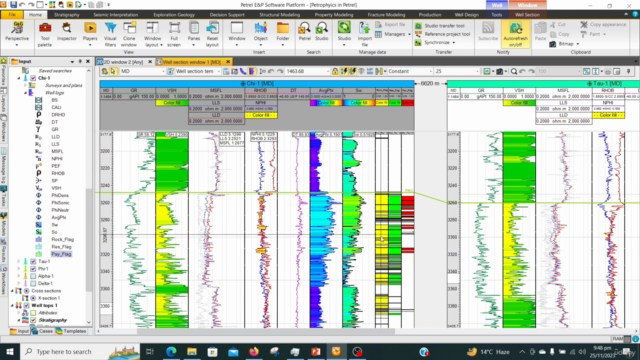Pin the Input pane
Image resolution: width=640 pixels, height=360 pixels.
(80, 62)
